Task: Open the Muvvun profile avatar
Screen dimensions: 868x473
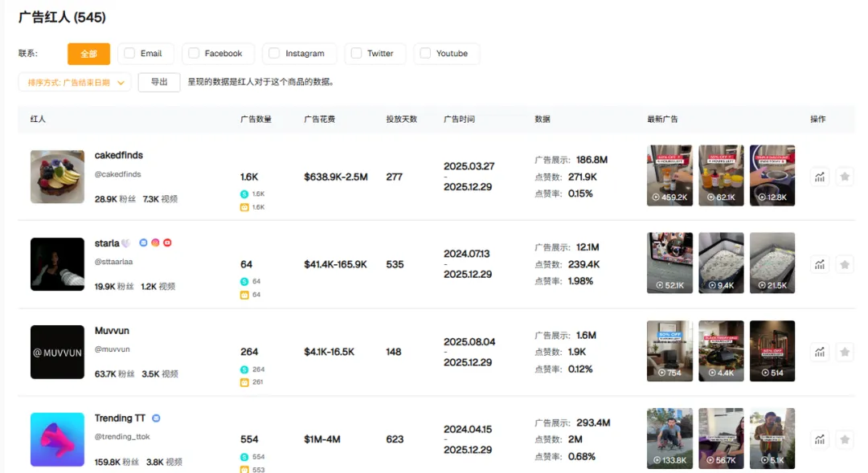Action: [x=57, y=352]
